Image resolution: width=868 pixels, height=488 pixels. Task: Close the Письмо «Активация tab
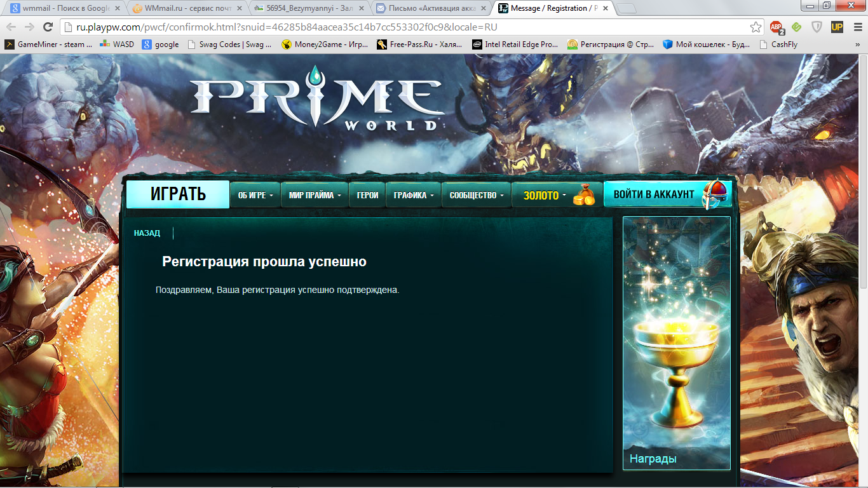click(x=484, y=8)
